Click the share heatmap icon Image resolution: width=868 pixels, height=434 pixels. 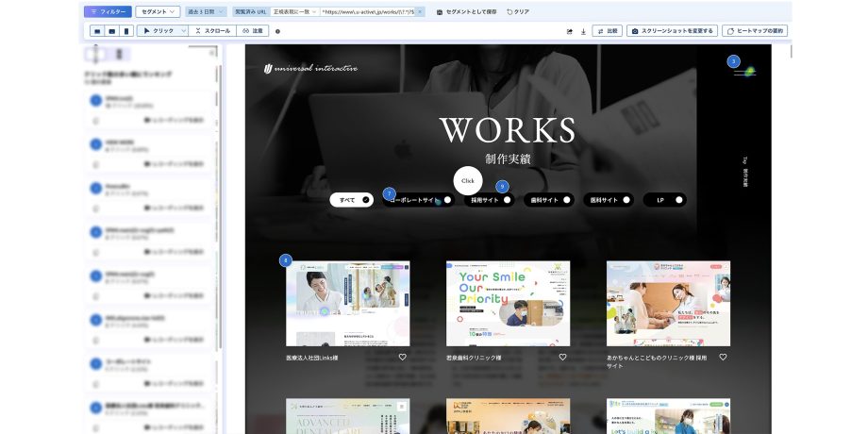pos(570,31)
